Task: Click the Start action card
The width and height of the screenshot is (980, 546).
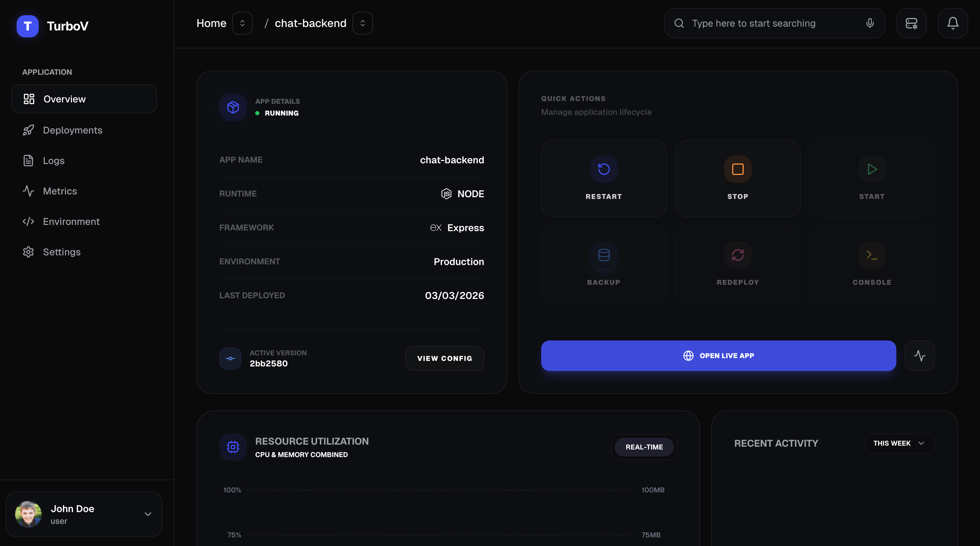Action: 871,179
